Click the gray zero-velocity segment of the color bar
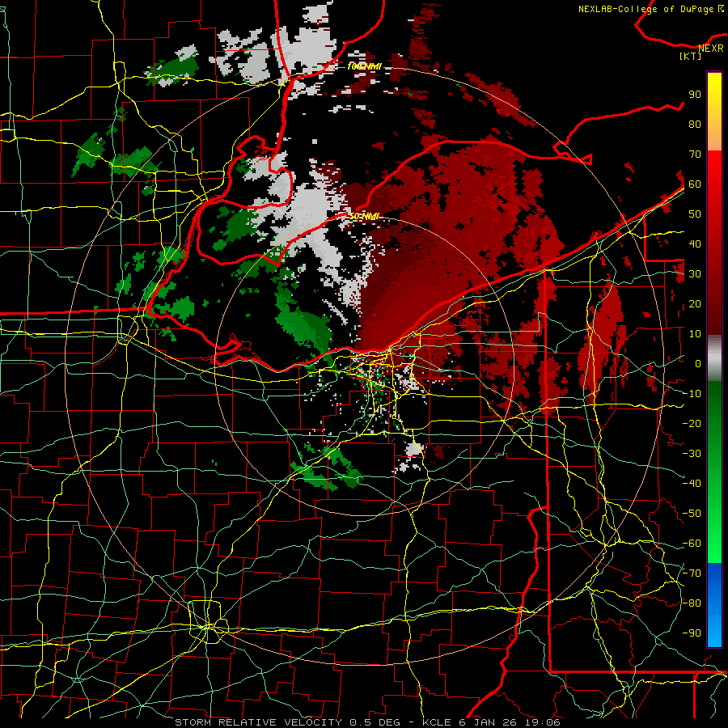728x728 pixels. [714, 358]
